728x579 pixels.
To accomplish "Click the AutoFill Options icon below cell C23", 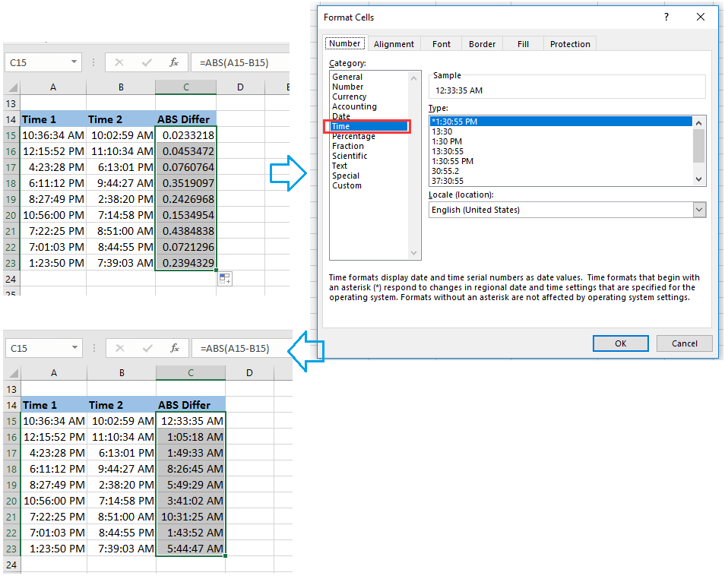I will [224, 279].
